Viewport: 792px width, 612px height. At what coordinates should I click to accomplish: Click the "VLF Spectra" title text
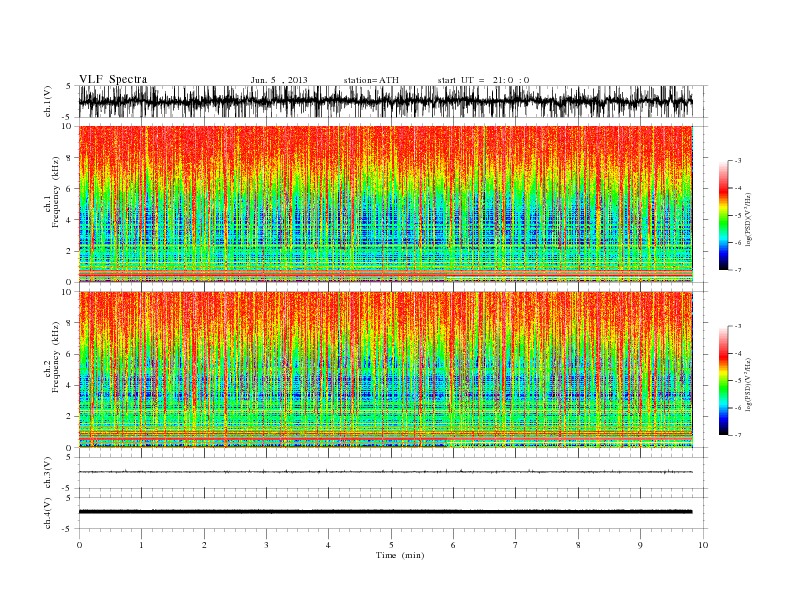point(113,79)
